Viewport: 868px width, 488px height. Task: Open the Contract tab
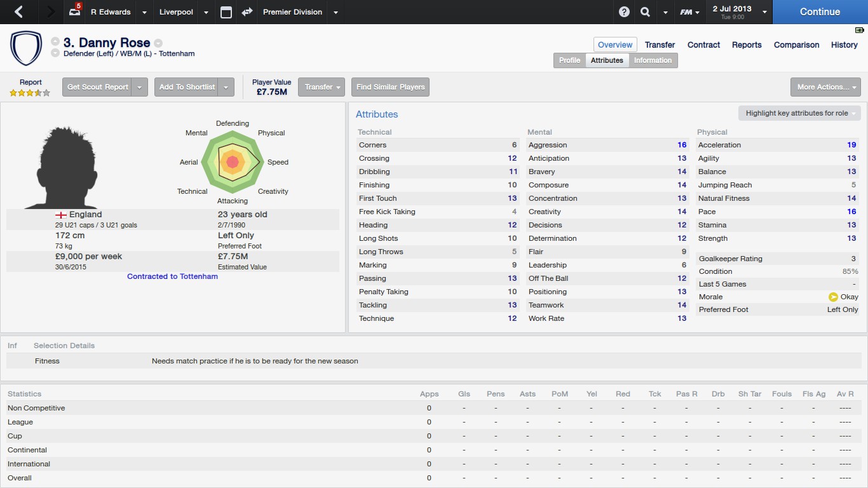pyautogui.click(x=703, y=44)
